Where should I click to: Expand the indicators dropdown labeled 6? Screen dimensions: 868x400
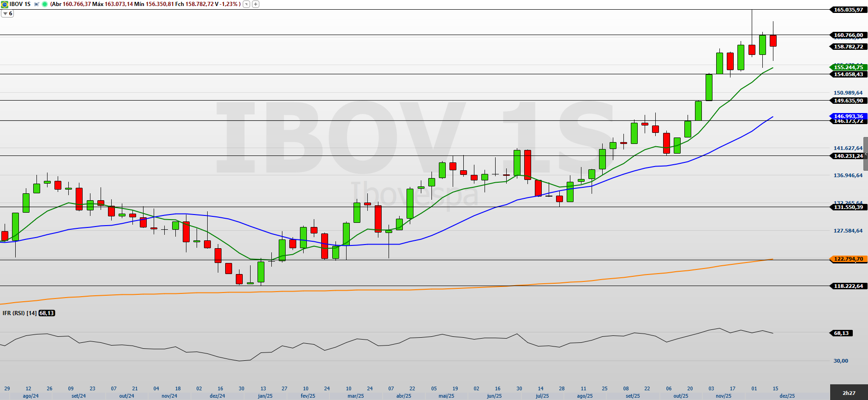[x=7, y=14]
